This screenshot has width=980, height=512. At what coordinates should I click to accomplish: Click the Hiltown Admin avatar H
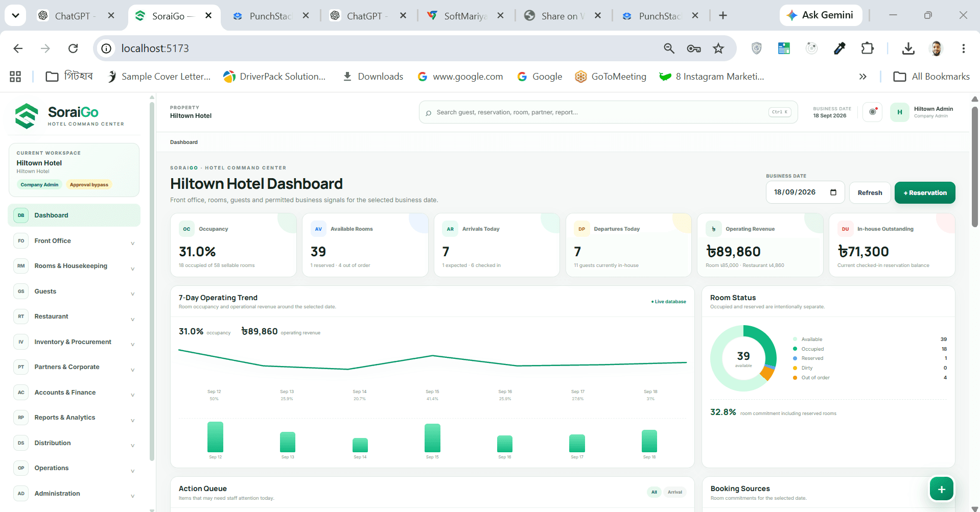[900, 112]
